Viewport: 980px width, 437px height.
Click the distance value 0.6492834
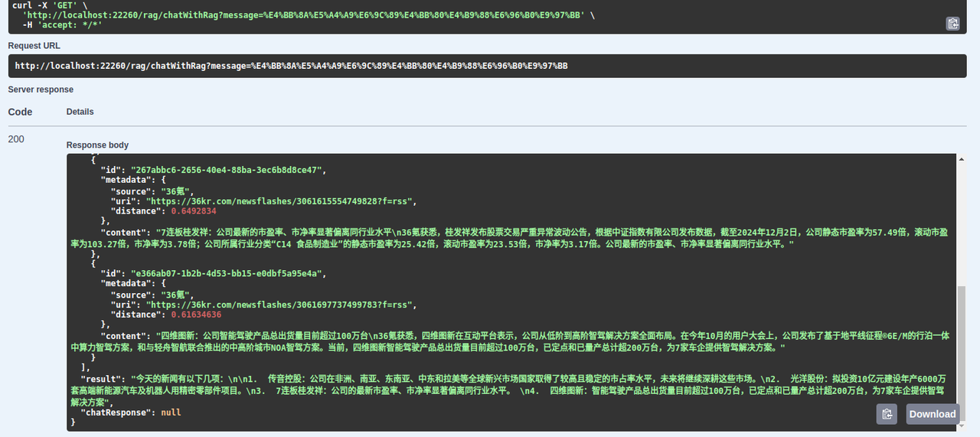point(194,211)
